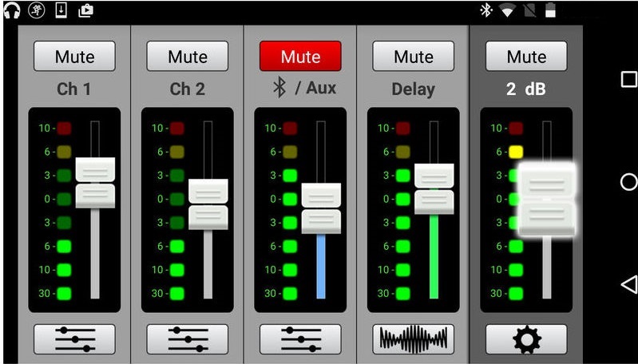The image size is (638, 364).
Task: Open Ch 1 EQ settings sliders icon
Action: click(74, 339)
